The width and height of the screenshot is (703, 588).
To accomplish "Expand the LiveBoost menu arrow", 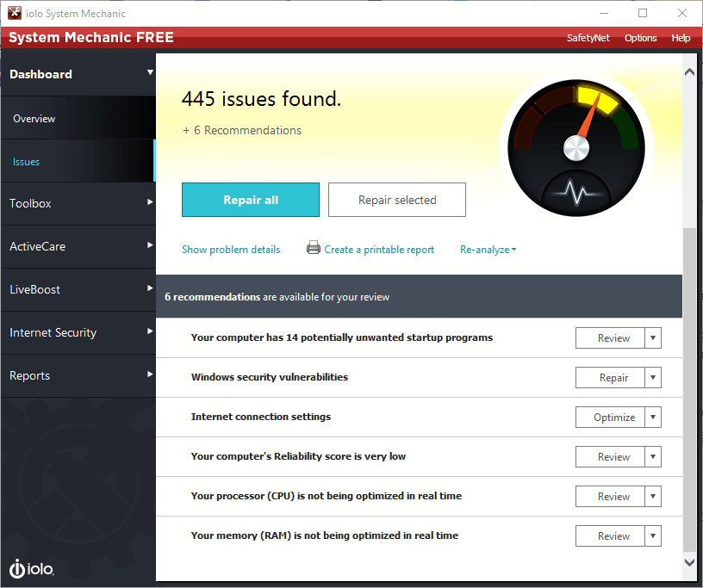I will point(150,288).
